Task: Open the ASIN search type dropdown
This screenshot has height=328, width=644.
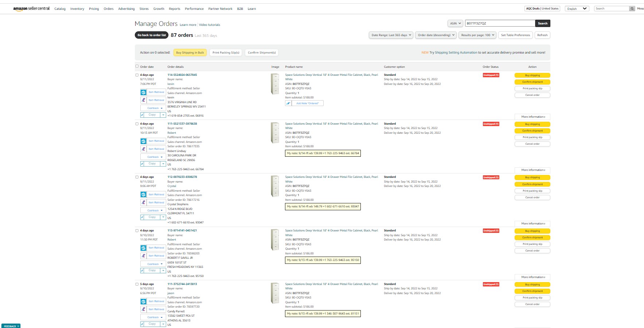Action: point(455,23)
